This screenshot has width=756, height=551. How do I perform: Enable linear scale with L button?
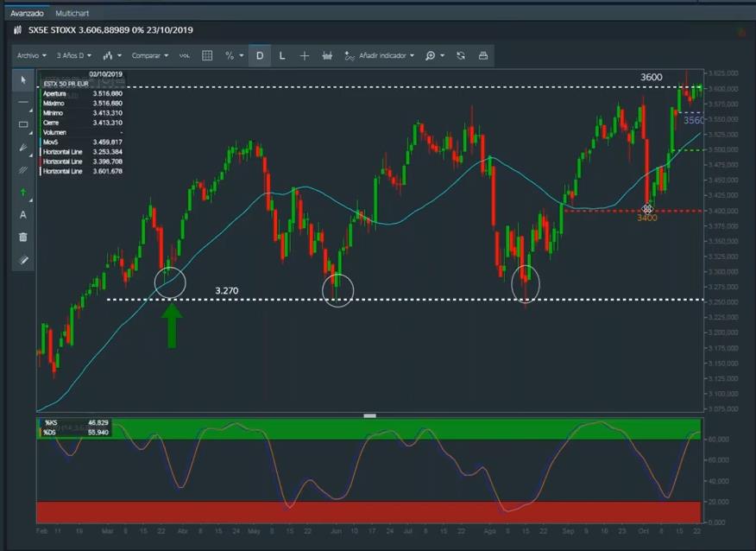282,55
